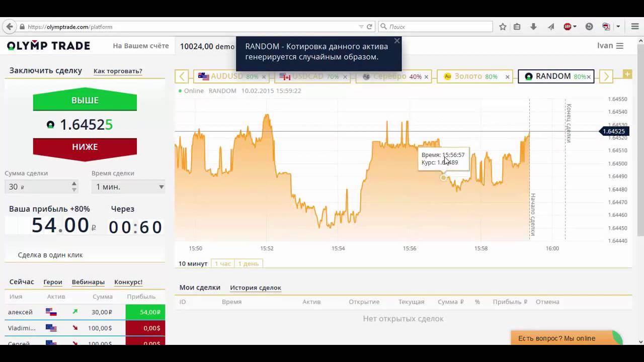
Task: Open the Ivan account menu icon
Action: [620, 46]
